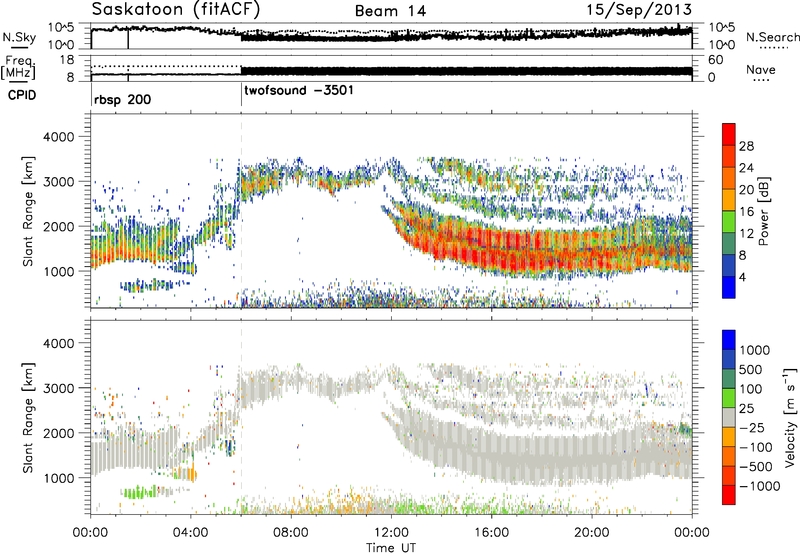The height and width of the screenshot is (554, 800).
Task: Click the 'Slant Range [km]' label of power panel
Action: tap(28, 211)
